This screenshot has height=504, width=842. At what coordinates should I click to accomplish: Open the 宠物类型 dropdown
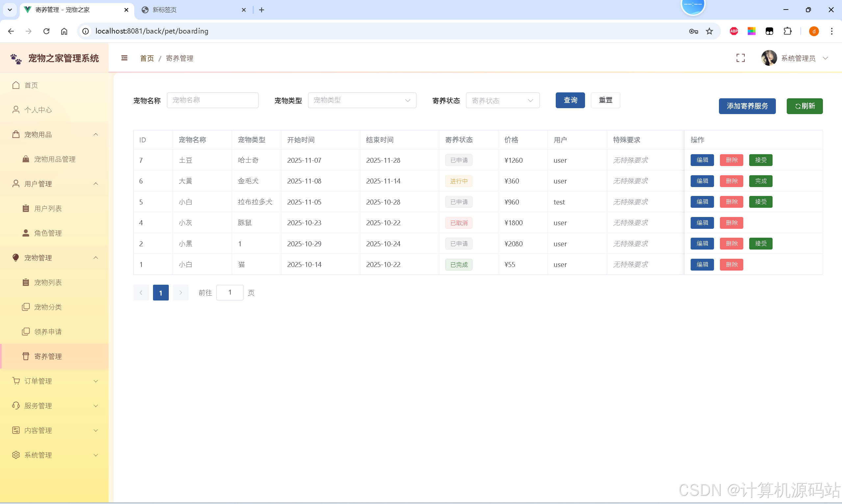(362, 100)
